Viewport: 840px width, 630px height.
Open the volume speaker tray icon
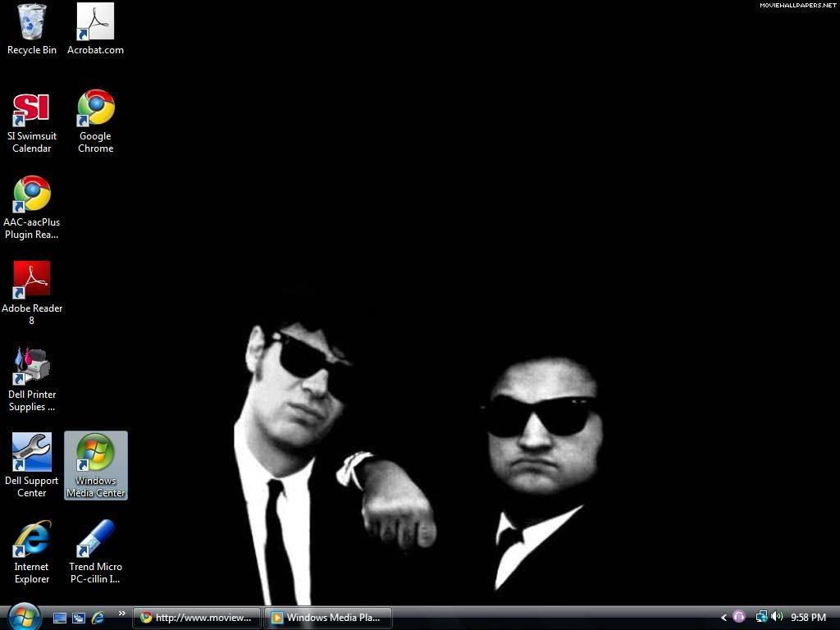click(x=776, y=617)
